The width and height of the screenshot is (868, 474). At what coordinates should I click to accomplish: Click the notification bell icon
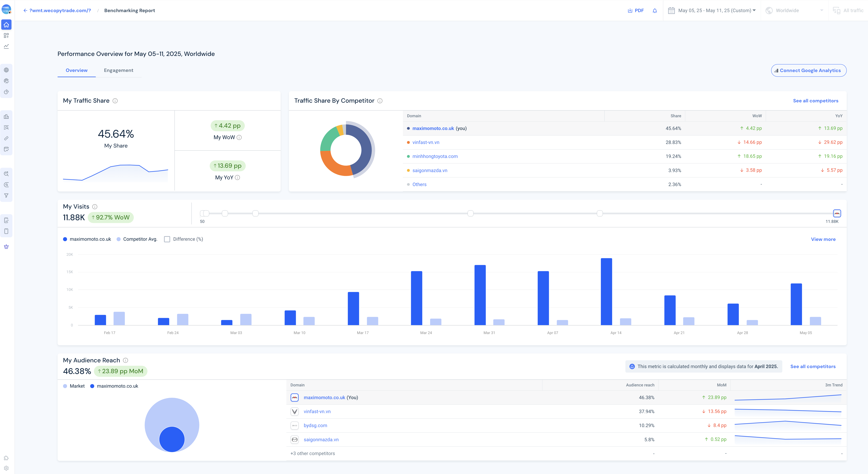point(655,10)
